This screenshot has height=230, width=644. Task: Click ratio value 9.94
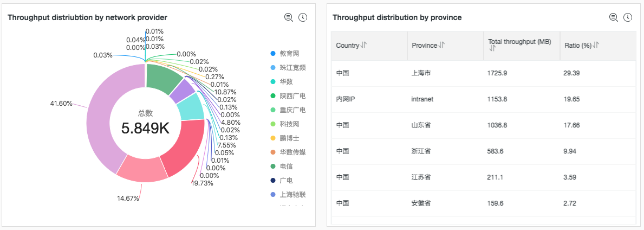pyautogui.click(x=570, y=151)
